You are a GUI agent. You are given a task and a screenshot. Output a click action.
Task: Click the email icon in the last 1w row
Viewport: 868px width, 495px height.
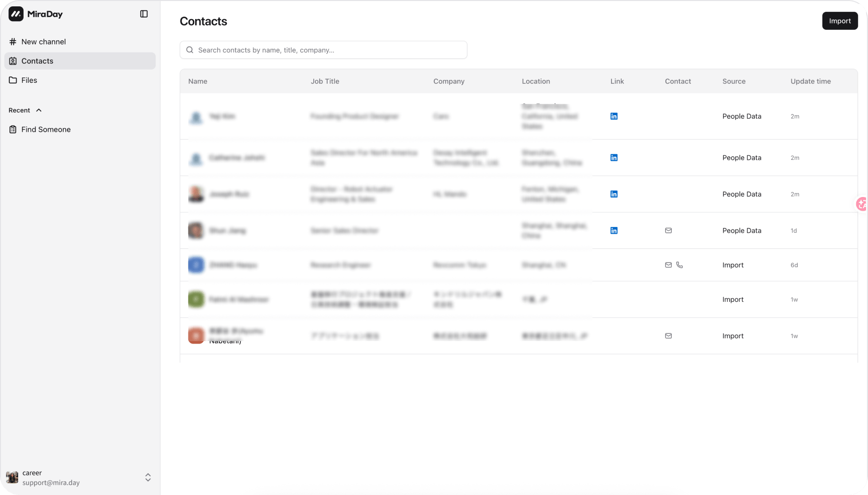[x=668, y=336]
